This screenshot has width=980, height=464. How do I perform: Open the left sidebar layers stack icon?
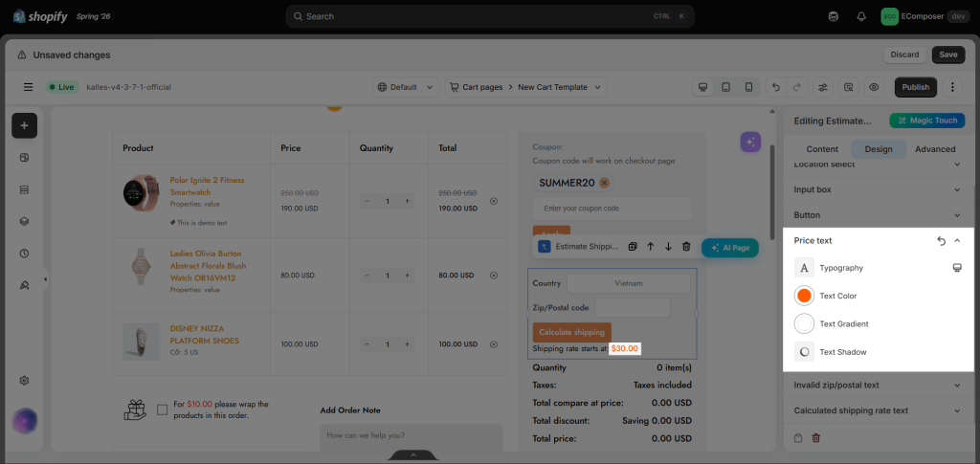click(x=24, y=222)
